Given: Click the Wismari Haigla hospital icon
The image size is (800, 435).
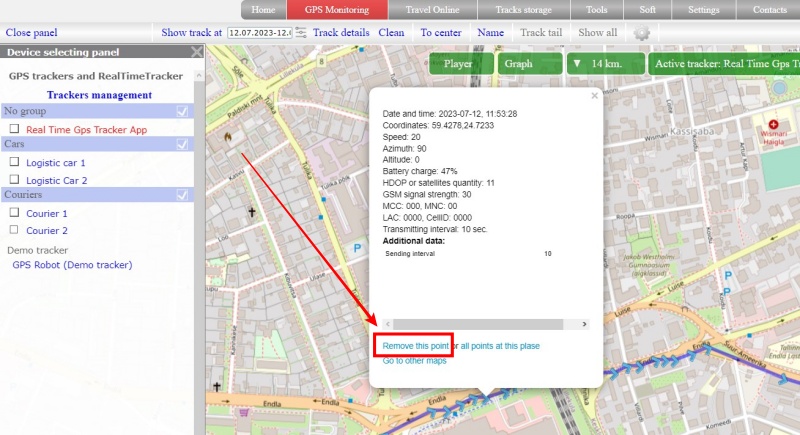Looking at the screenshot, I should coord(771,132).
